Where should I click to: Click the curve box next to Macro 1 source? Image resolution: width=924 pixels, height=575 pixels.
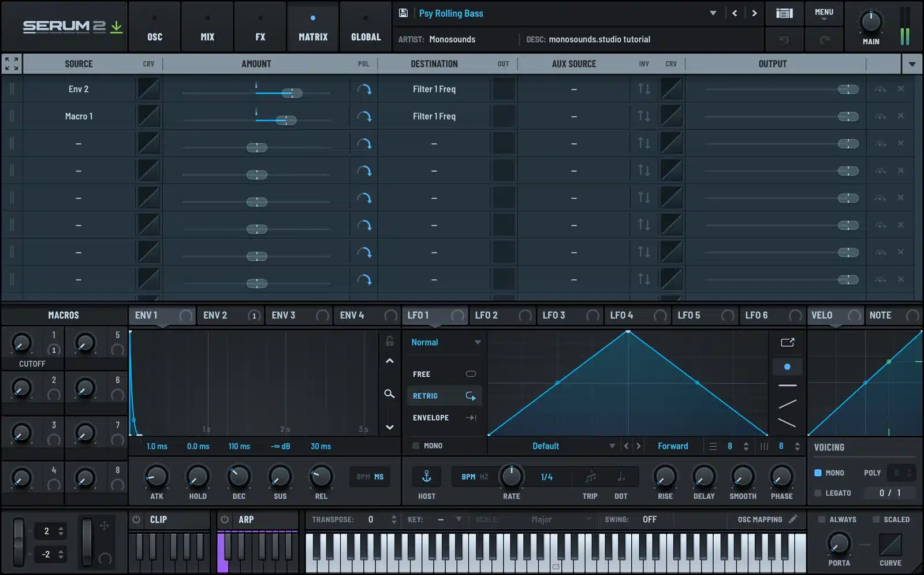click(148, 116)
